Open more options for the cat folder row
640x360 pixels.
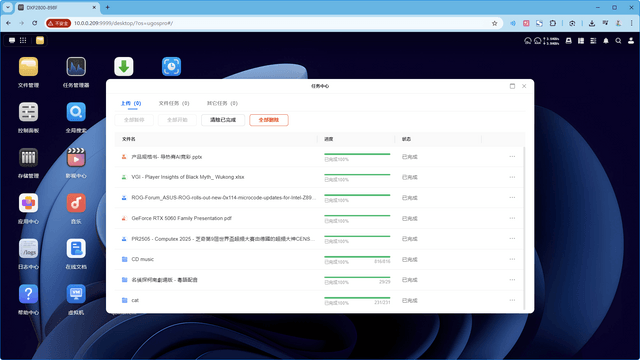tap(512, 300)
